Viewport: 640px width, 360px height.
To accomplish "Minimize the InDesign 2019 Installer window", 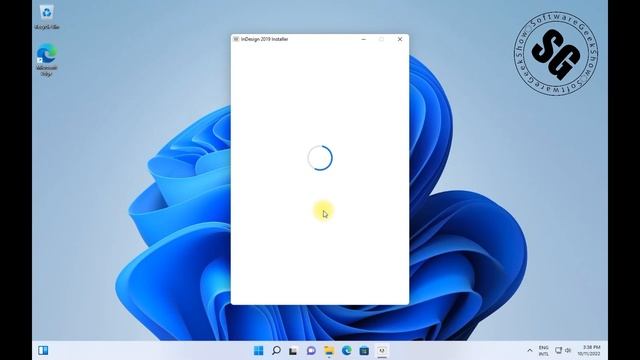I will coord(364,39).
